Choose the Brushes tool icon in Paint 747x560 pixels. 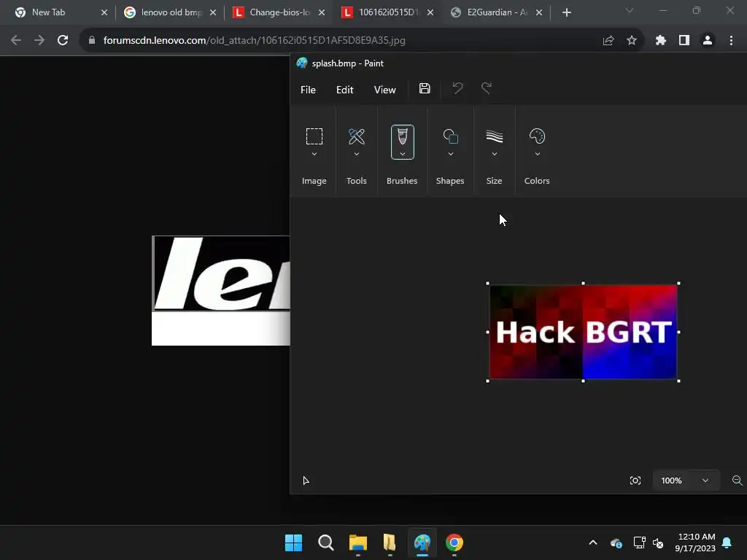tap(403, 136)
